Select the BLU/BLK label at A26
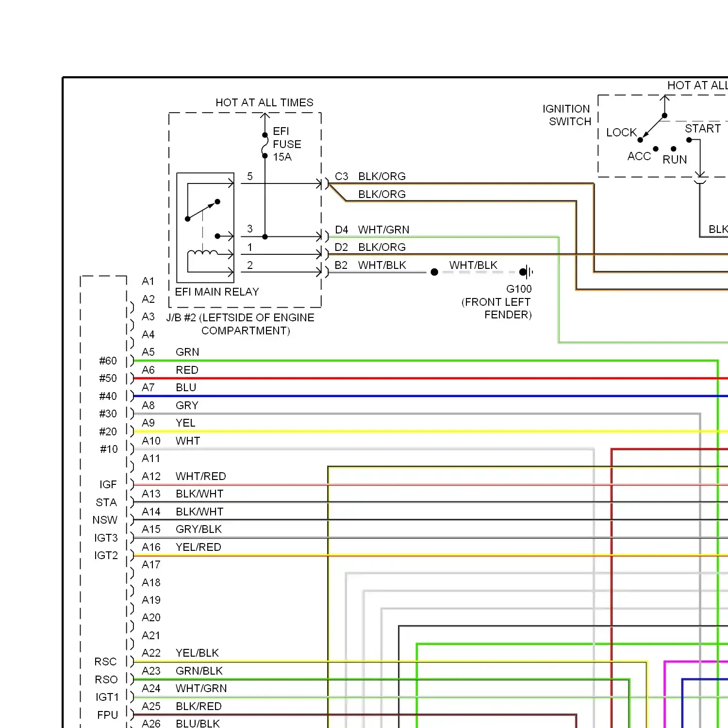Screen dimensions: 728x728 coord(198,723)
